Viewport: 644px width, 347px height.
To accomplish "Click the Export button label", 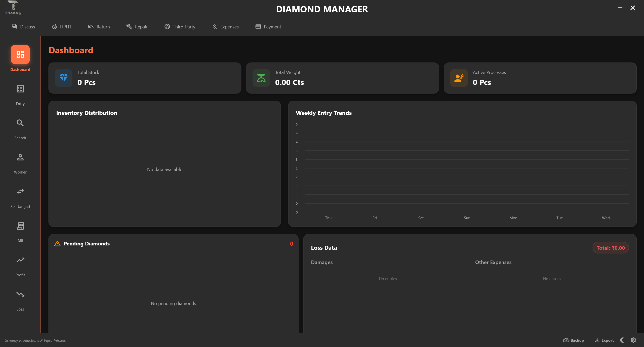I will [x=608, y=340].
